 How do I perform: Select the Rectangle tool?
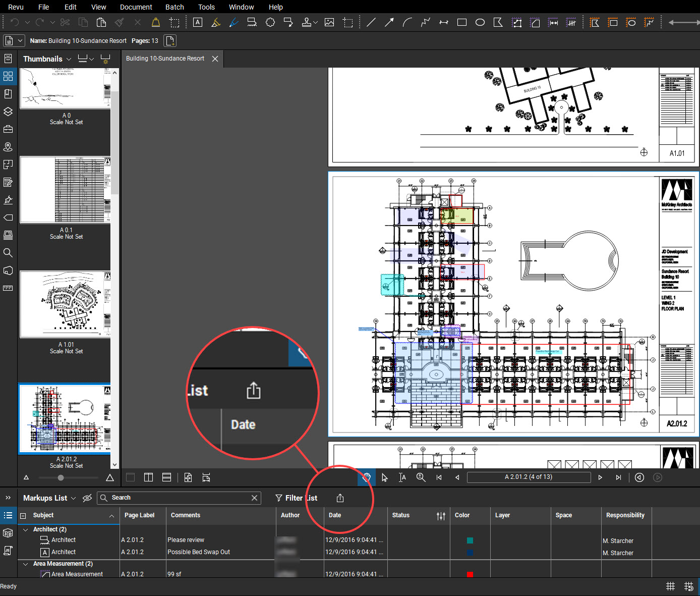462,22
